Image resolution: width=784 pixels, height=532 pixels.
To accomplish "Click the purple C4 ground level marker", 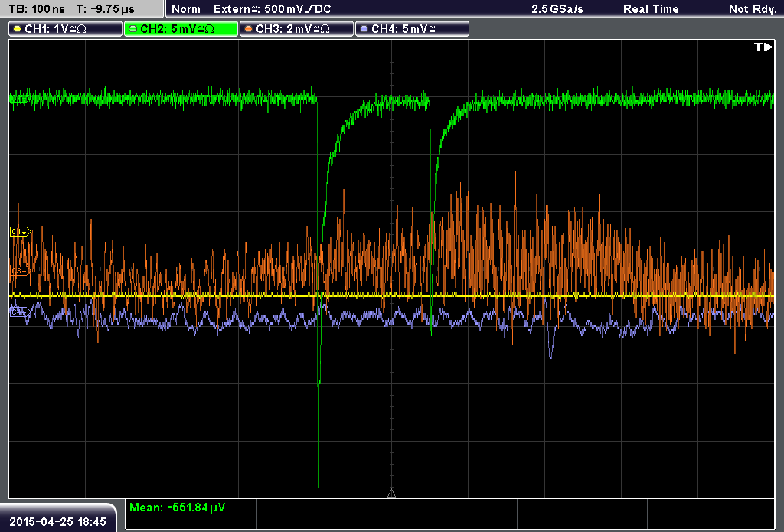I will click(x=21, y=312).
